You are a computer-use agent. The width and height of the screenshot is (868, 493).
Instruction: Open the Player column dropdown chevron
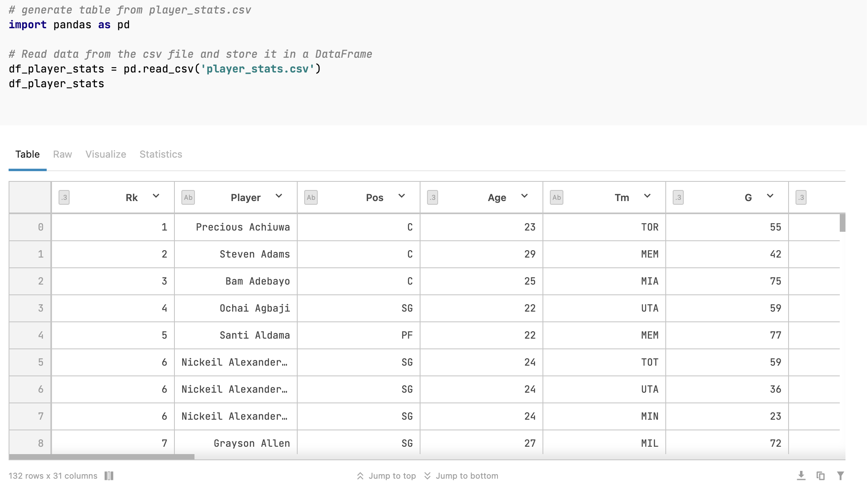(279, 196)
